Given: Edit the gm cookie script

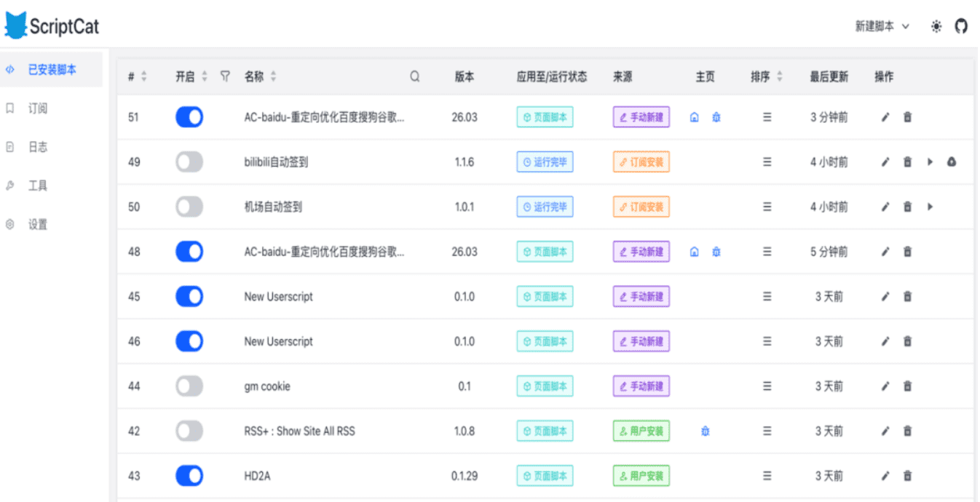Looking at the screenshot, I should [x=885, y=386].
